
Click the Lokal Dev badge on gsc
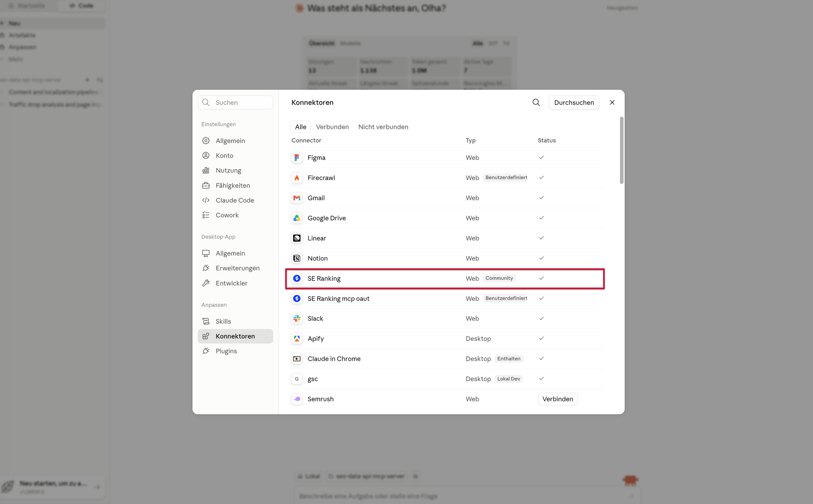pyautogui.click(x=508, y=379)
